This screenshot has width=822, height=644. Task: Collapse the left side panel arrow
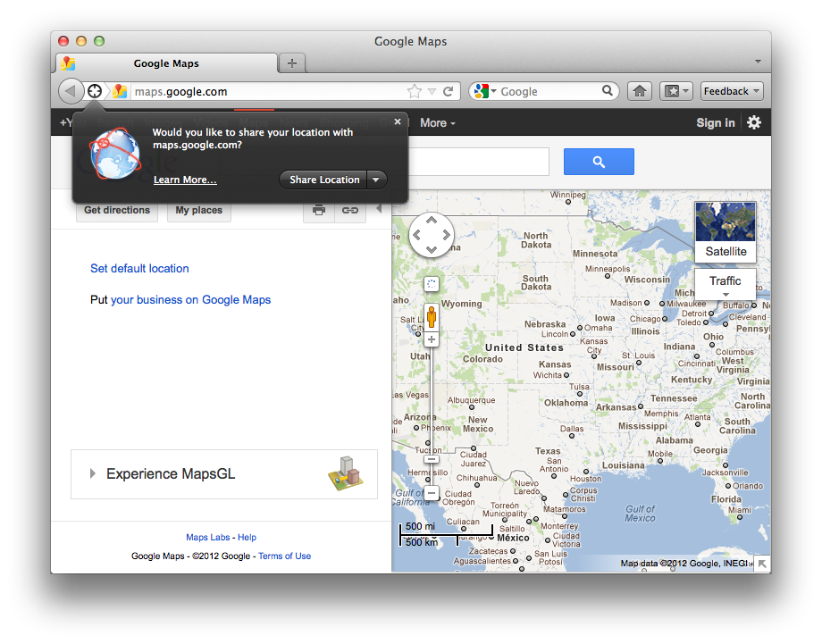(x=378, y=209)
